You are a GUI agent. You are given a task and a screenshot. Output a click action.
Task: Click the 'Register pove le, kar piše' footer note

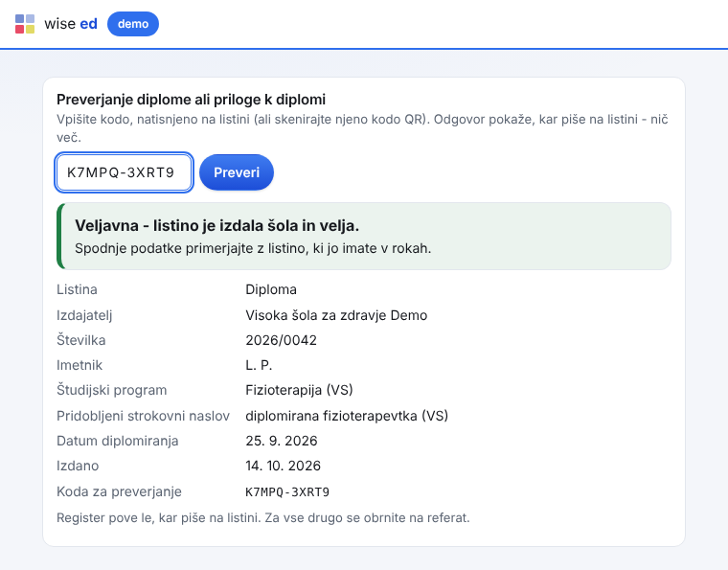click(x=262, y=518)
